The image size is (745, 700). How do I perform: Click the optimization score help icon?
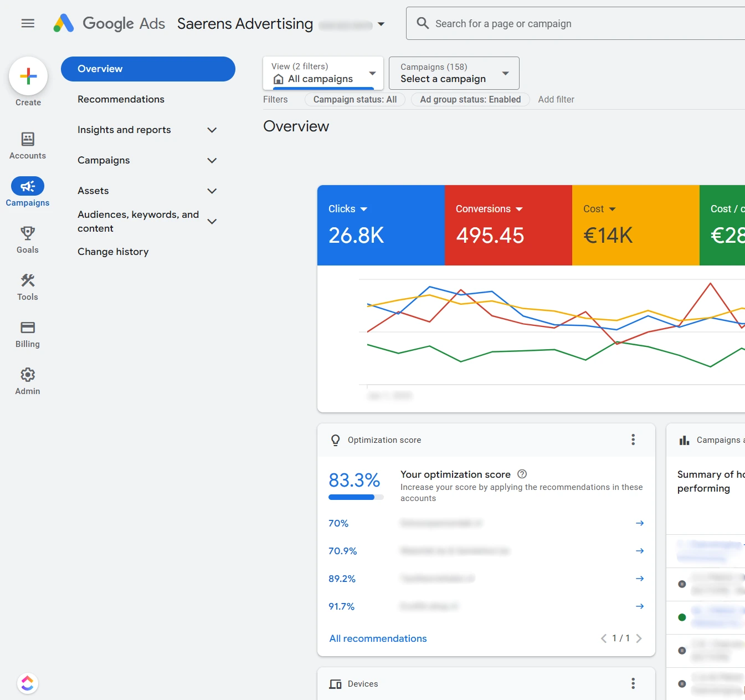[x=522, y=474]
